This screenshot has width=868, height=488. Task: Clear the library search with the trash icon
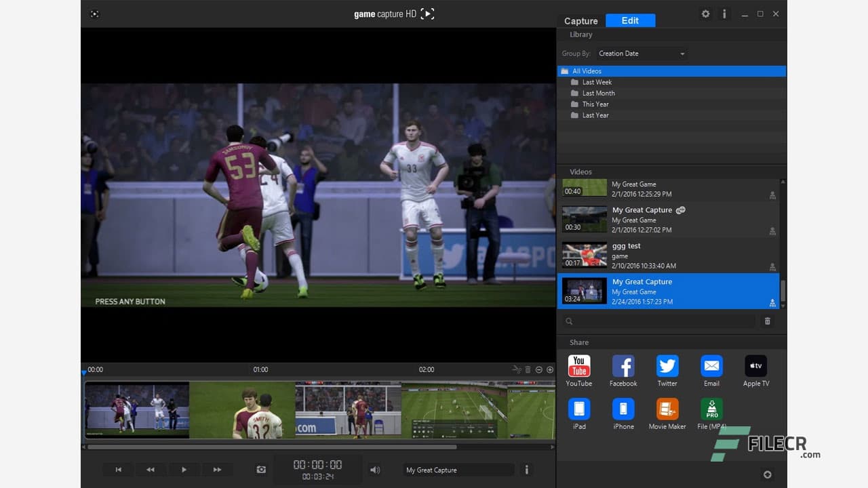[767, 321]
